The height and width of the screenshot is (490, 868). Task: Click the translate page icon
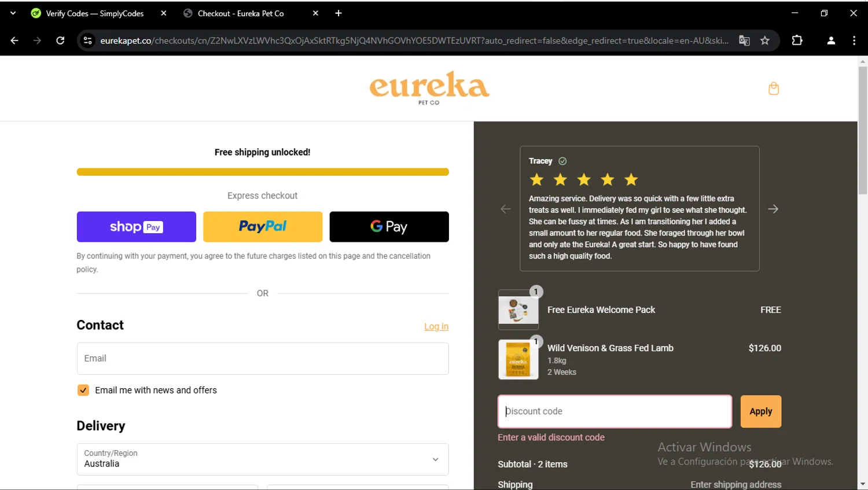pyautogui.click(x=744, y=40)
